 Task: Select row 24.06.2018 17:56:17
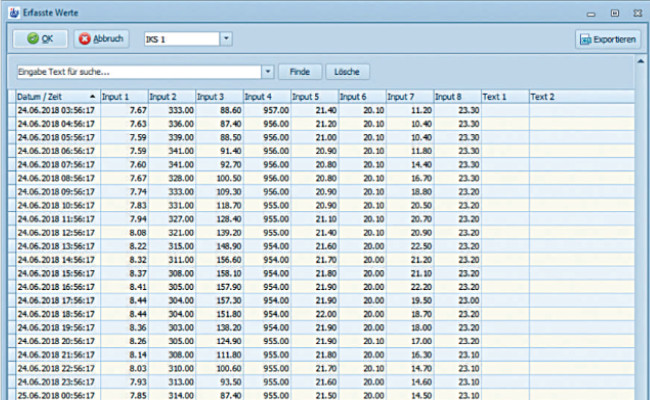(x=321, y=301)
